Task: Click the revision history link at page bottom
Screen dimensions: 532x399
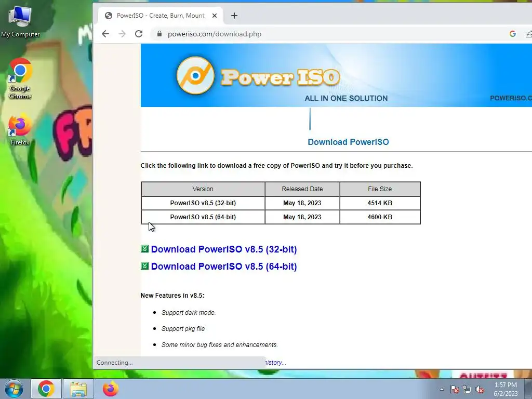Action: click(x=275, y=362)
